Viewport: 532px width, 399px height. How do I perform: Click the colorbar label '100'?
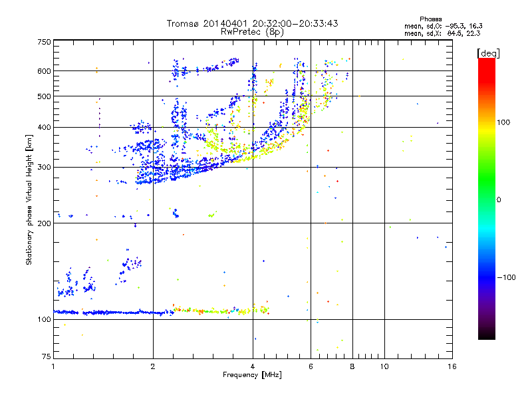tap(503, 122)
